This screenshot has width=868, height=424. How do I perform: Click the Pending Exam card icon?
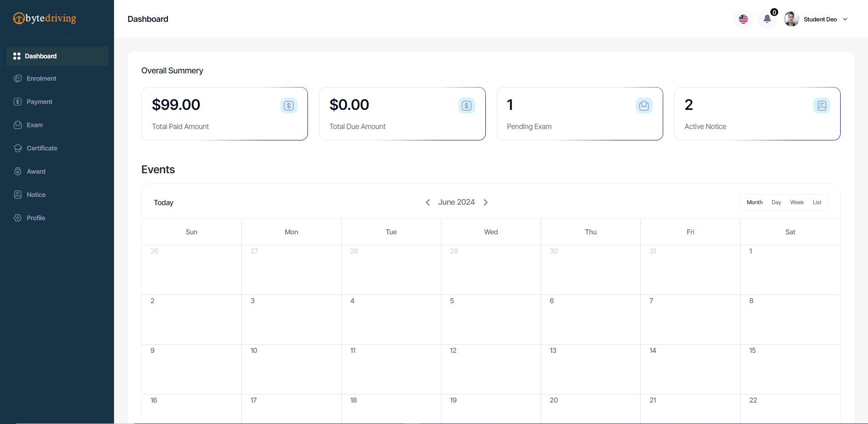pos(644,106)
